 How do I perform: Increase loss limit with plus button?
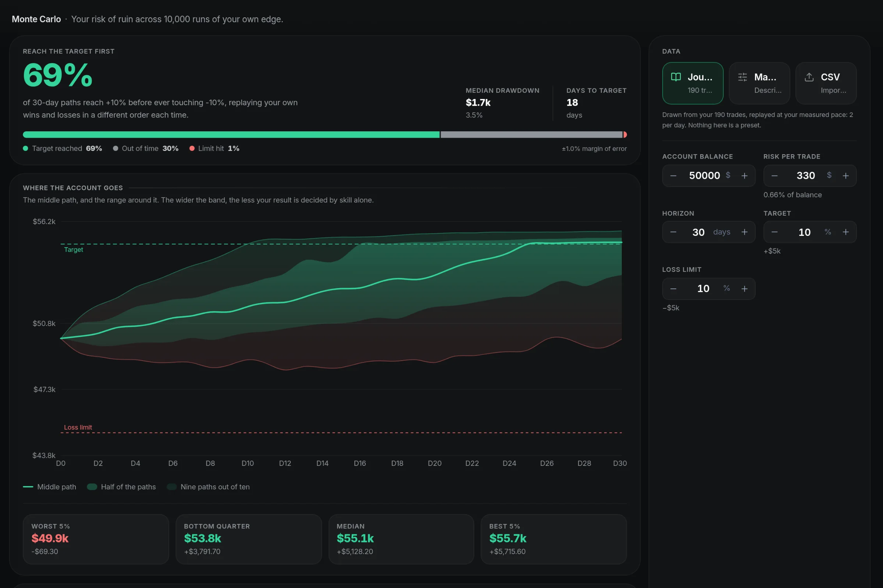pyautogui.click(x=744, y=289)
